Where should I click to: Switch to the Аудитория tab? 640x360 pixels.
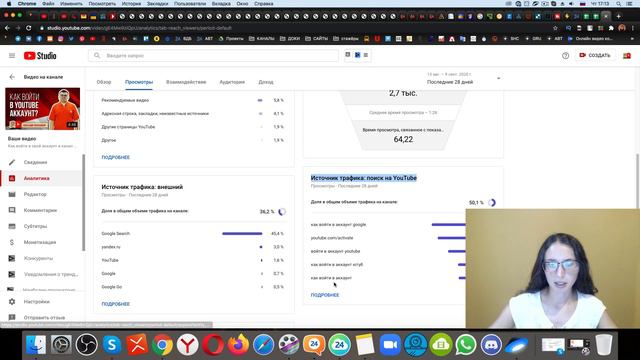pos(232,82)
